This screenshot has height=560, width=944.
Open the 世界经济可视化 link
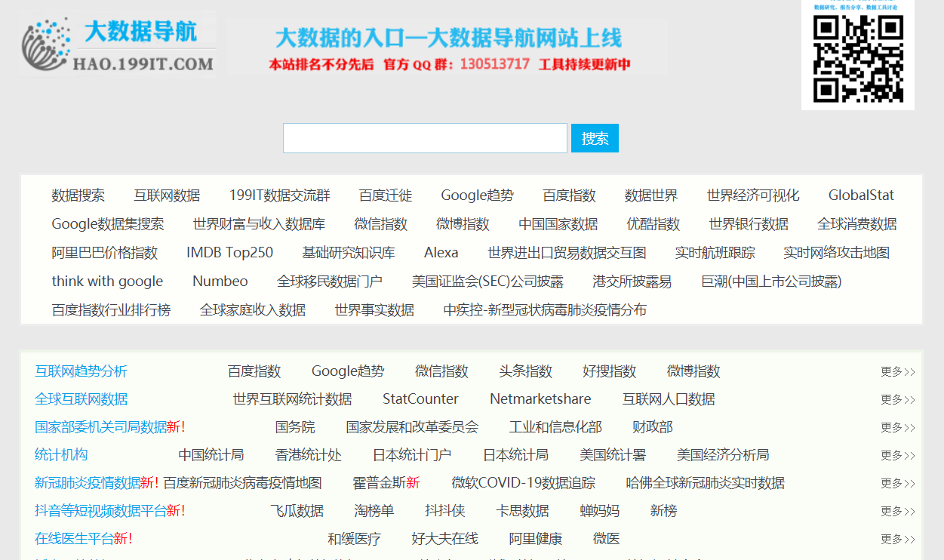(753, 195)
